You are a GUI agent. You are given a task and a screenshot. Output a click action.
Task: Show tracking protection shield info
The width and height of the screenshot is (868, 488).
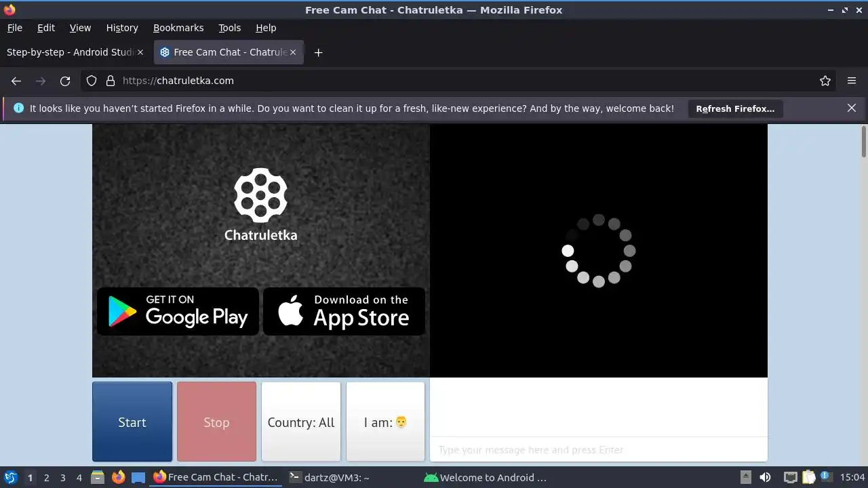pyautogui.click(x=92, y=81)
